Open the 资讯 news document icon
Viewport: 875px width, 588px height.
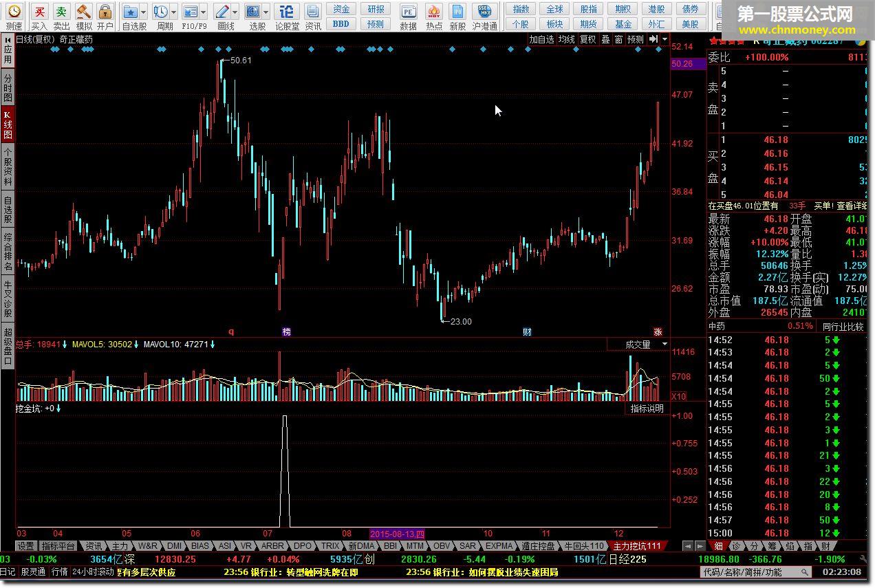click(313, 12)
